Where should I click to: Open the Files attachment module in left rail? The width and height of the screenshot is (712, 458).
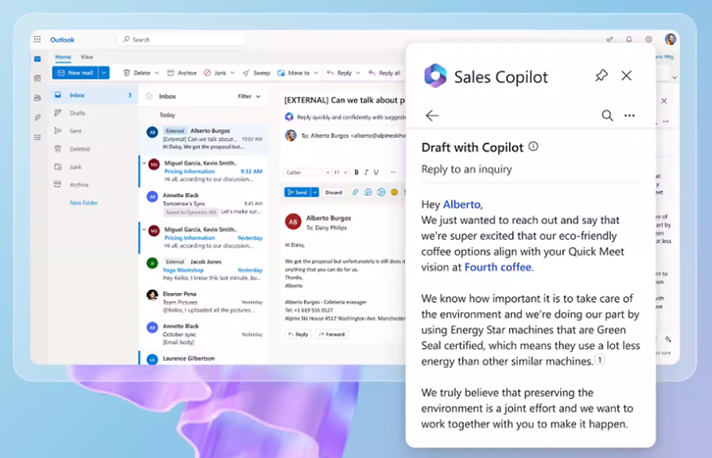tap(37, 118)
